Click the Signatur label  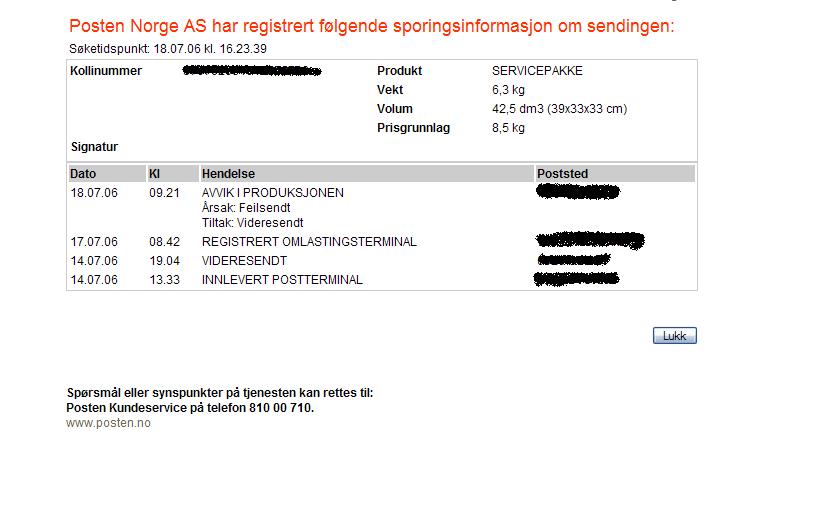point(94,147)
